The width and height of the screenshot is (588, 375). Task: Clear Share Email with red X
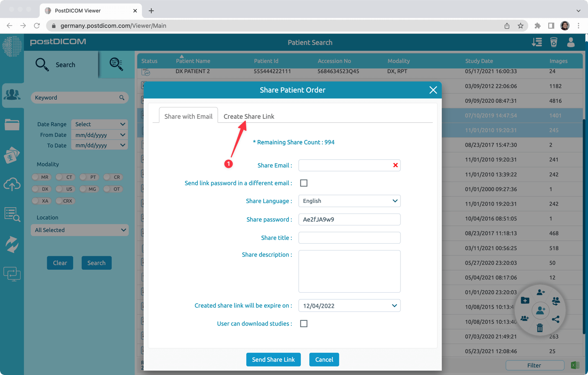[x=395, y=165]
